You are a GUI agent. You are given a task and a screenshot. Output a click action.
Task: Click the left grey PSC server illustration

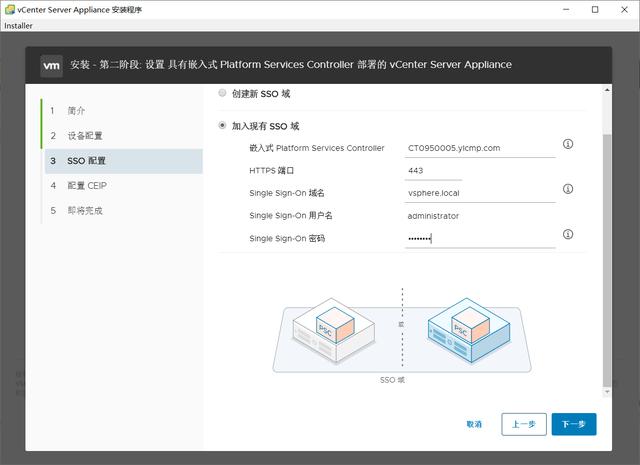tap(333, 331)
